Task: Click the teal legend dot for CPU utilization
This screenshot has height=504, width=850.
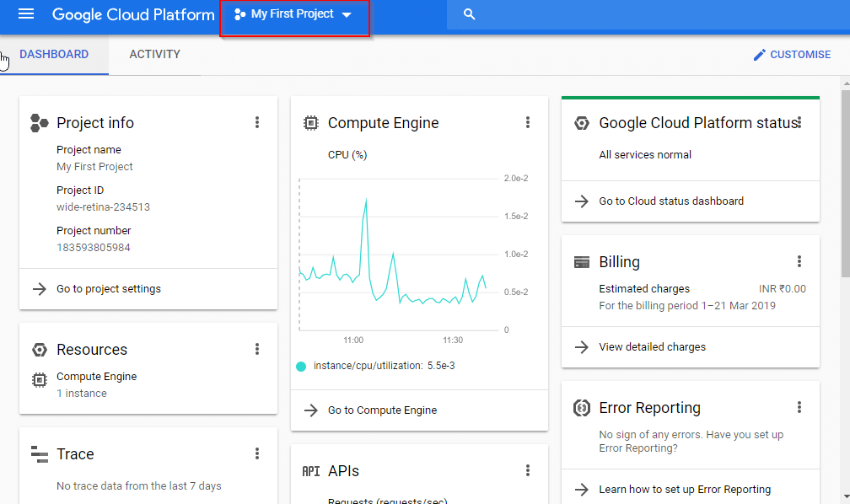Action: pyautogui.click(x=301, y=367)
